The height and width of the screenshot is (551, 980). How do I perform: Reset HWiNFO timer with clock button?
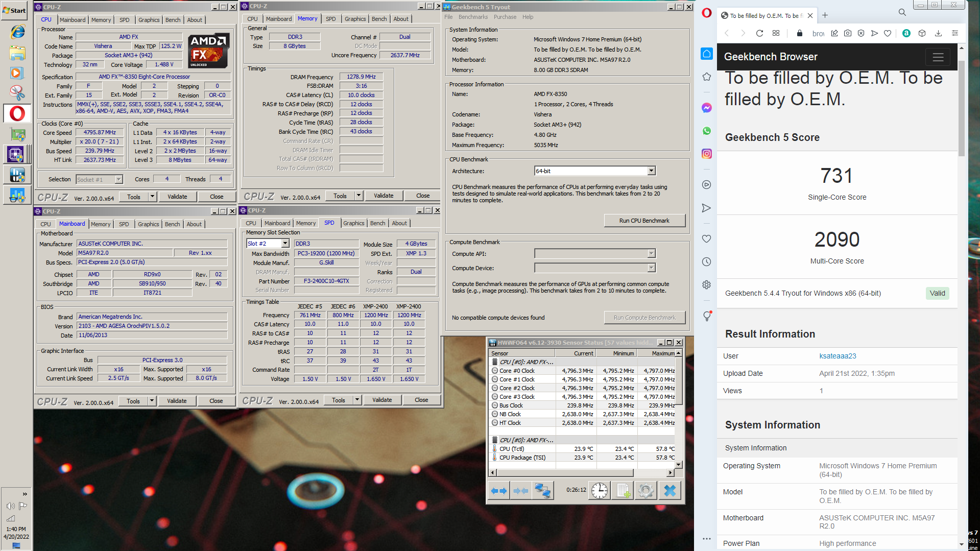click(x=600, y=491)
